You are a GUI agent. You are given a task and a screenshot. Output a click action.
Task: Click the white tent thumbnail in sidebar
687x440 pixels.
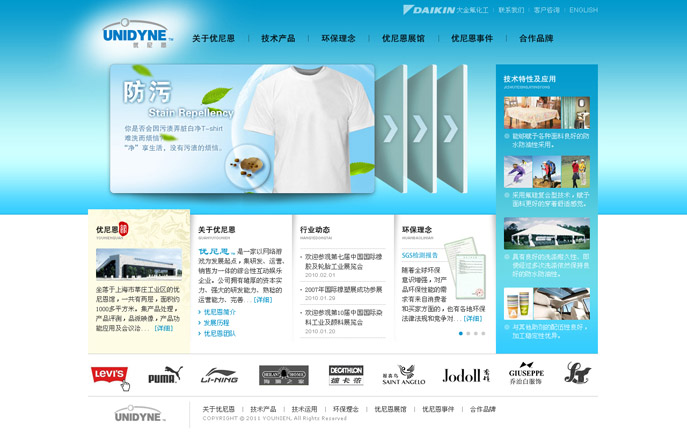(547, 233)
